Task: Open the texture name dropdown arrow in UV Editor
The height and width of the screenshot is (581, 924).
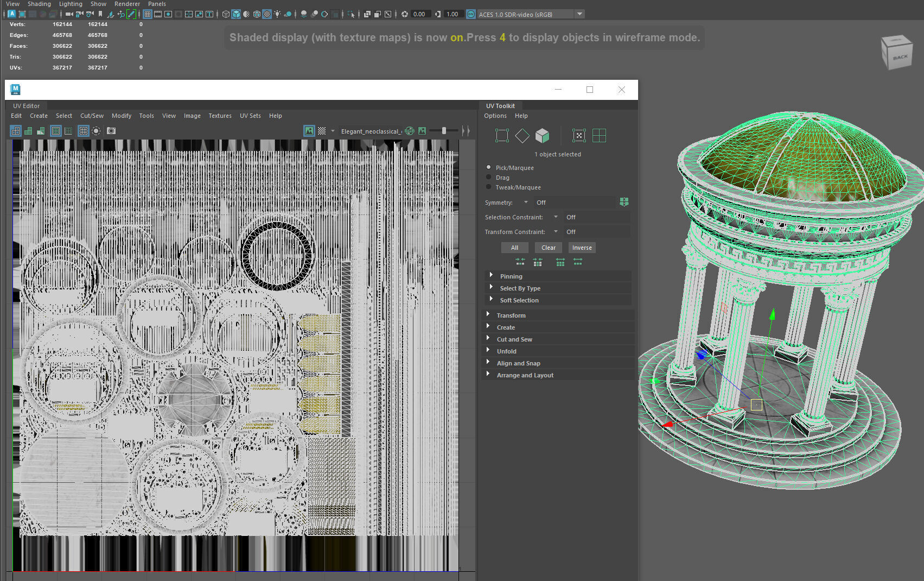Action: click(x=333, y=131)
